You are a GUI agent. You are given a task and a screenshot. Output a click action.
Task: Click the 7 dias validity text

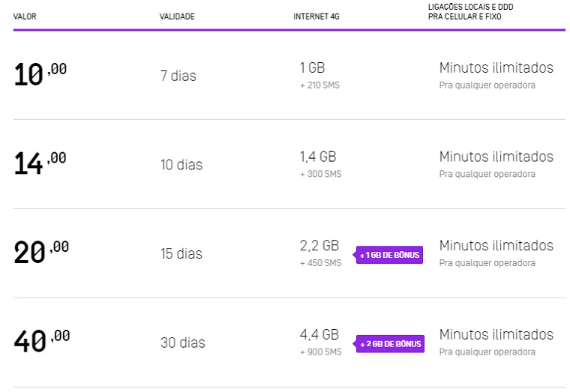tap(178, 76)
